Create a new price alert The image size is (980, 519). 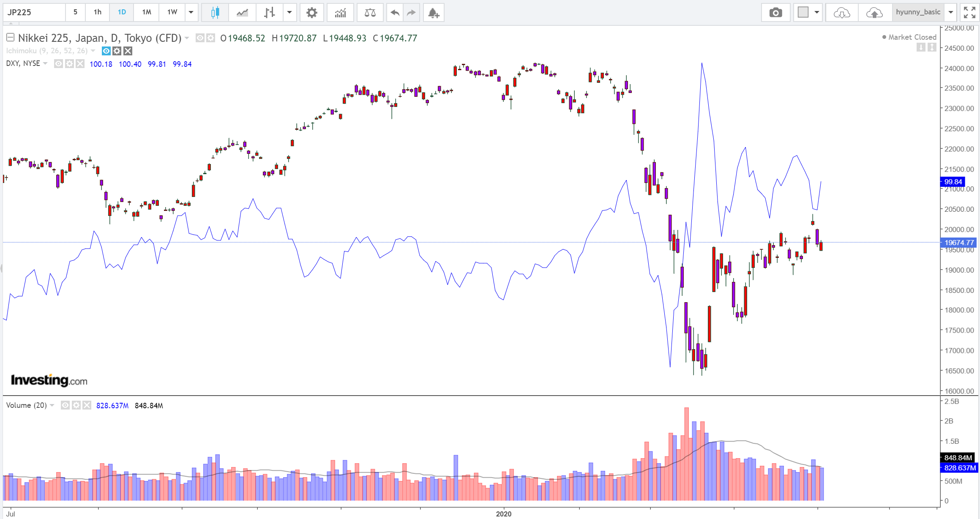(x=434, y=12)
